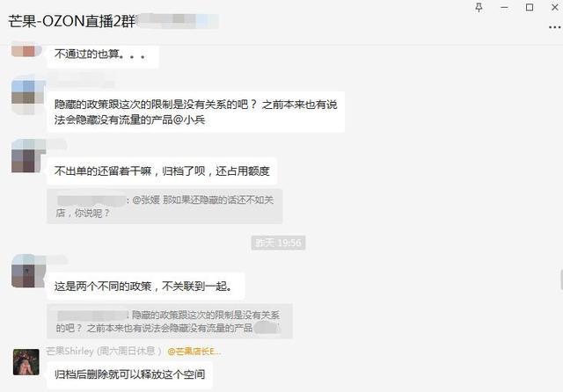Click the 昨天 19:56 timestamp label

278,243
